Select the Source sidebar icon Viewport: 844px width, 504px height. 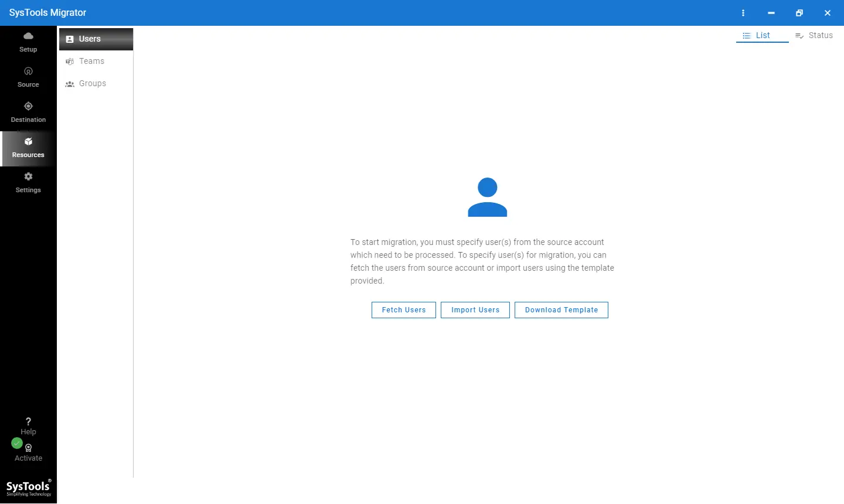point(28,71)
